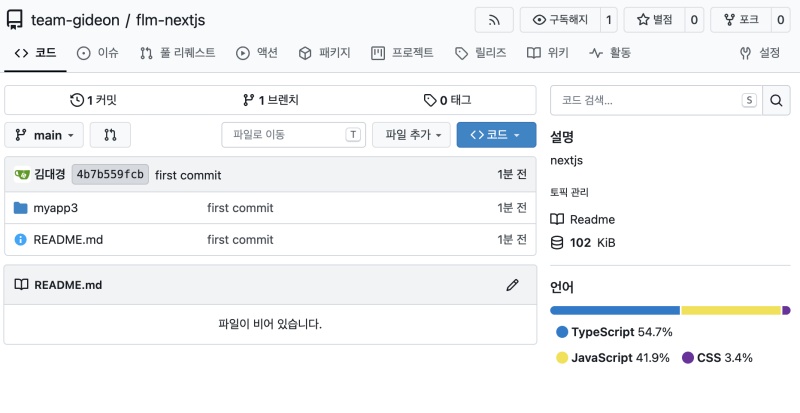Star the repository with 별점 button
The image size is (800, 413).
[x=654, y=20]
